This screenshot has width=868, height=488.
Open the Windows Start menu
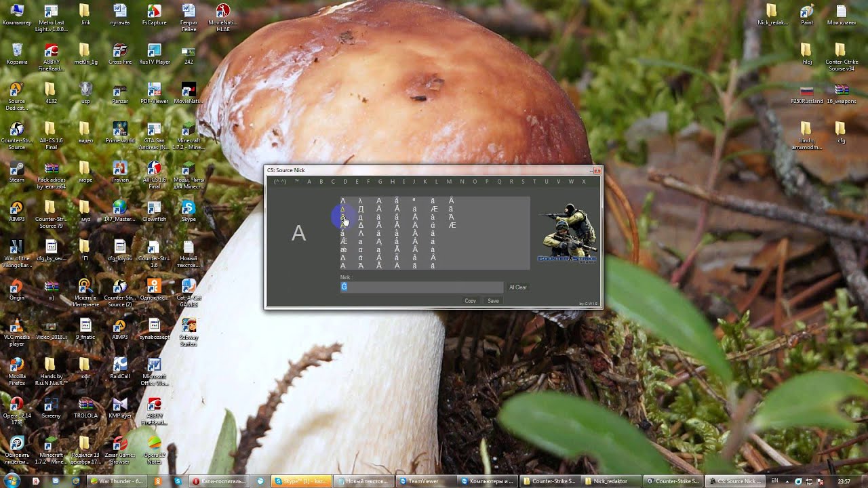[12, 481]
